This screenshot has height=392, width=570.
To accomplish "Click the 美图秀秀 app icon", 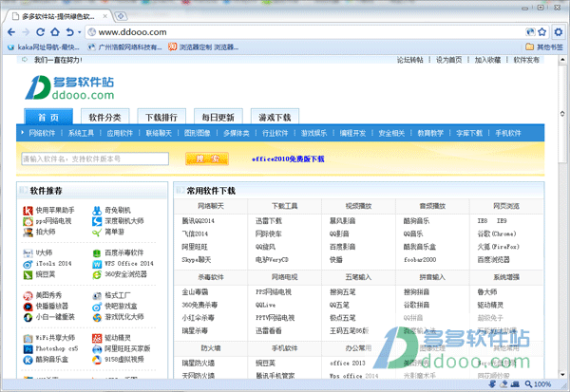I will 28,296.
